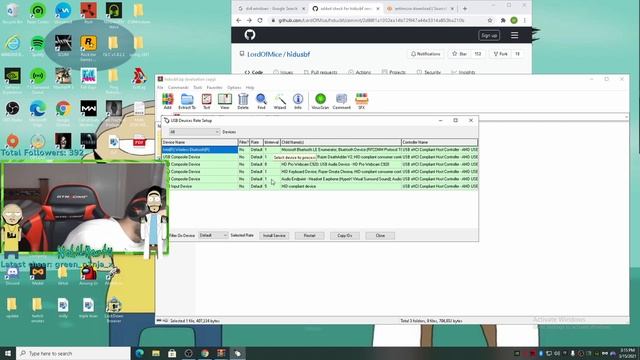Open the hidusbf repository link
The image size is (640, 360).
298,54
